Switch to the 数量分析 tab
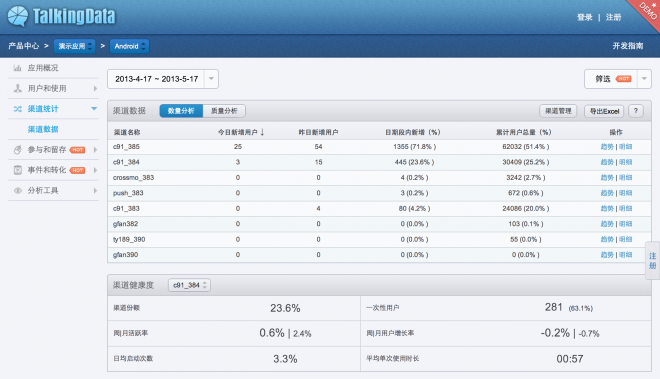This screenshot has height=379, width=660. pyautogui.click(x=181, y=111)
